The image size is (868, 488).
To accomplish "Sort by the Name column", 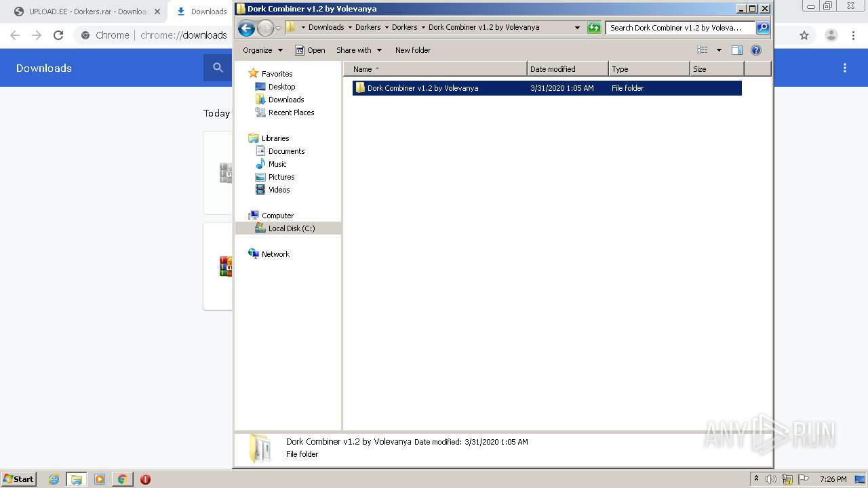I will (435, 69).
